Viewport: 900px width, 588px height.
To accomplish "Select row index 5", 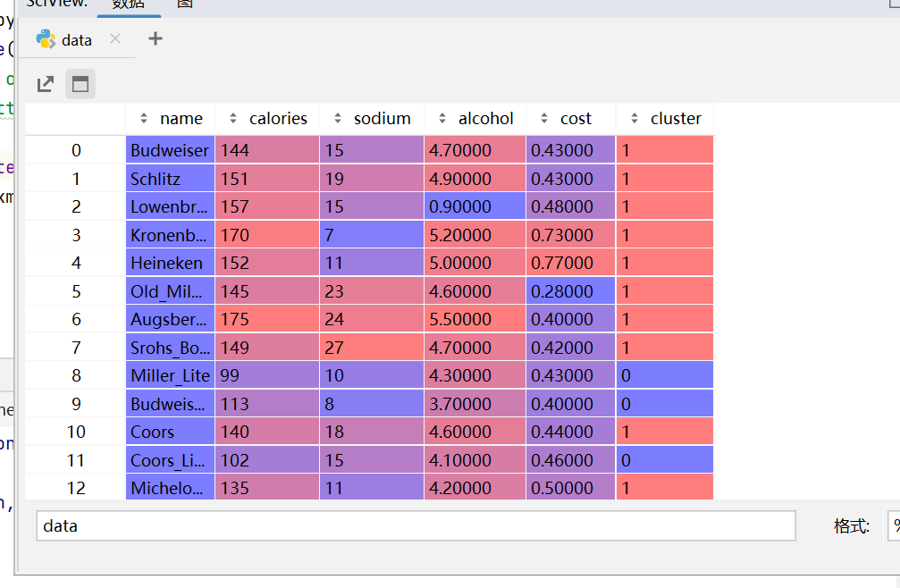I will [x=76, y=290].
